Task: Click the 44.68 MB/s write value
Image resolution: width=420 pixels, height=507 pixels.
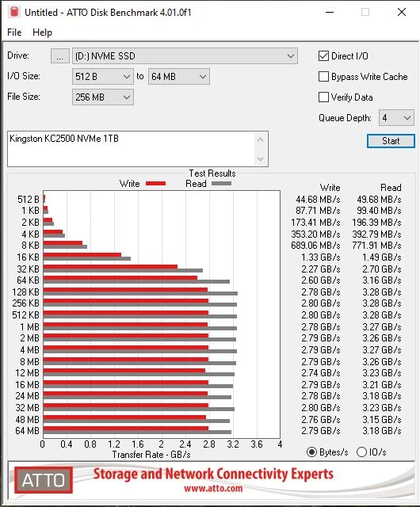Action: pos(318,200)
